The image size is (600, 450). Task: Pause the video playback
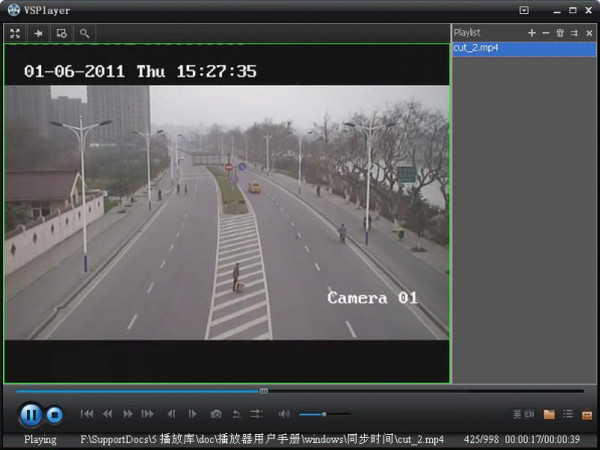[x=30, y=414]
